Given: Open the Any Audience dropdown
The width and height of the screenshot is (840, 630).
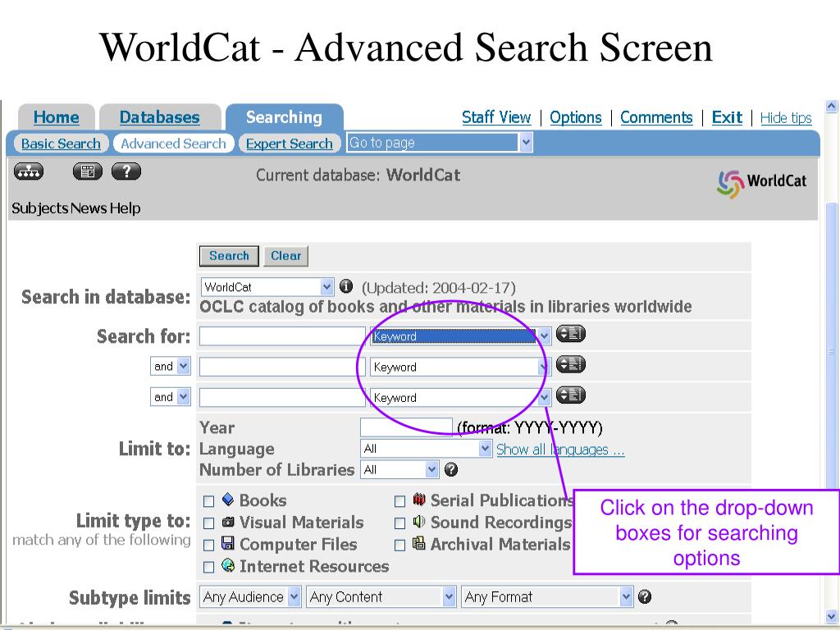Looking at the screenshot, I should [x=250, y=597].
